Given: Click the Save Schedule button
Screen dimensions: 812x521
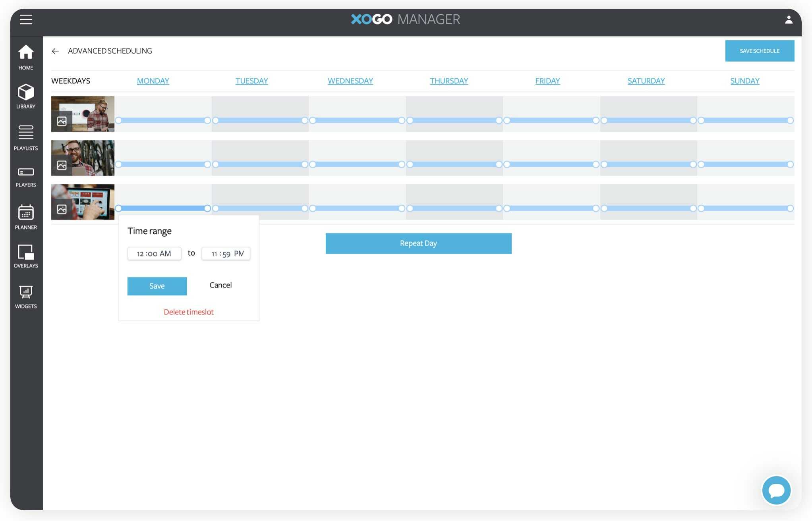Looking at the screenshot, I should click(x=759, y=51).
